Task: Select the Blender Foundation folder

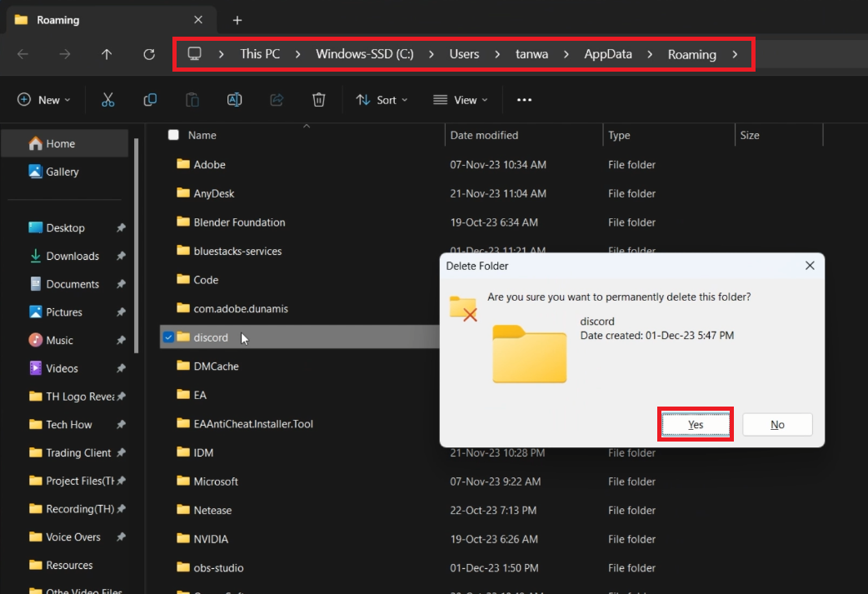Action: coord(239,222)
